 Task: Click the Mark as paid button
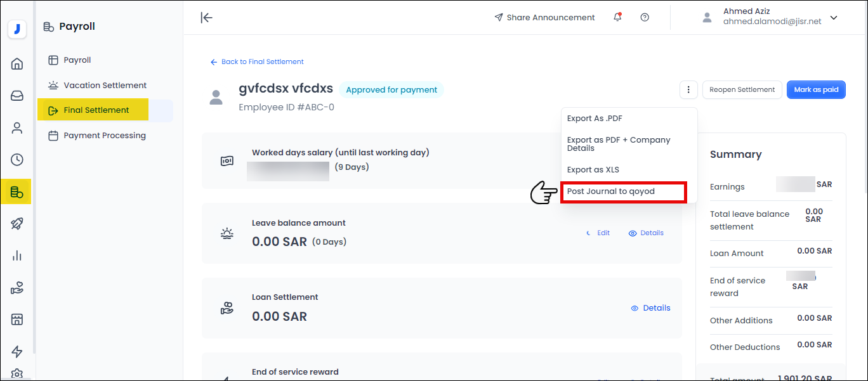point(816,90)
